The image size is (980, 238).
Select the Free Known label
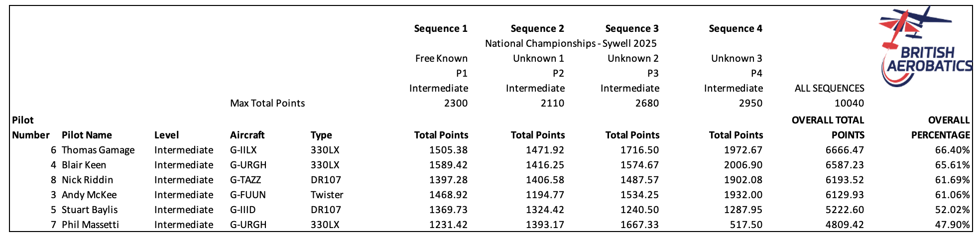click(x=441, y=58)
